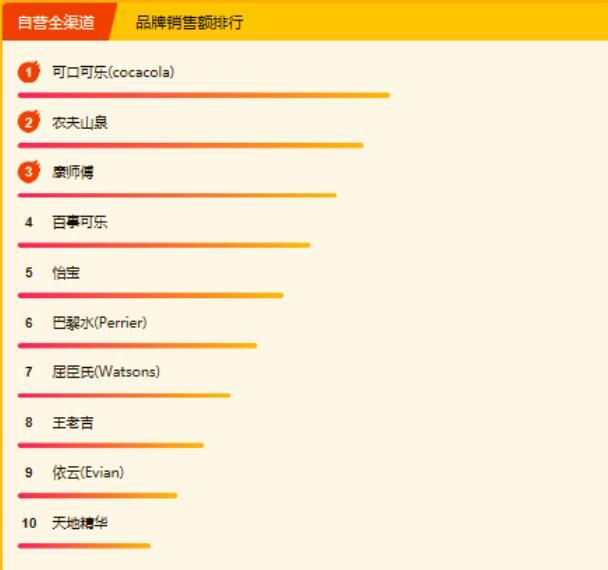Screen dimensions: 608x570
Task: Click the rank number 10 label
Action: (x=29, y=523)
